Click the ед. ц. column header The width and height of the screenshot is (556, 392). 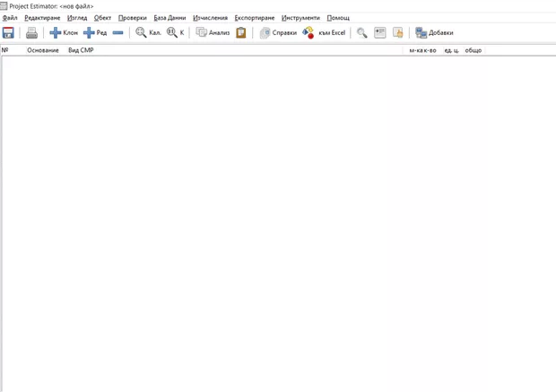pos(451,50)
